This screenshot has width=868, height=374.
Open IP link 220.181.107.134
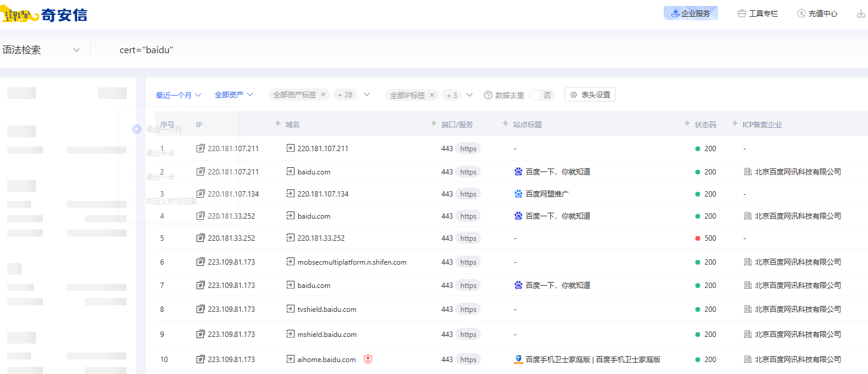(x=233, y=194)
